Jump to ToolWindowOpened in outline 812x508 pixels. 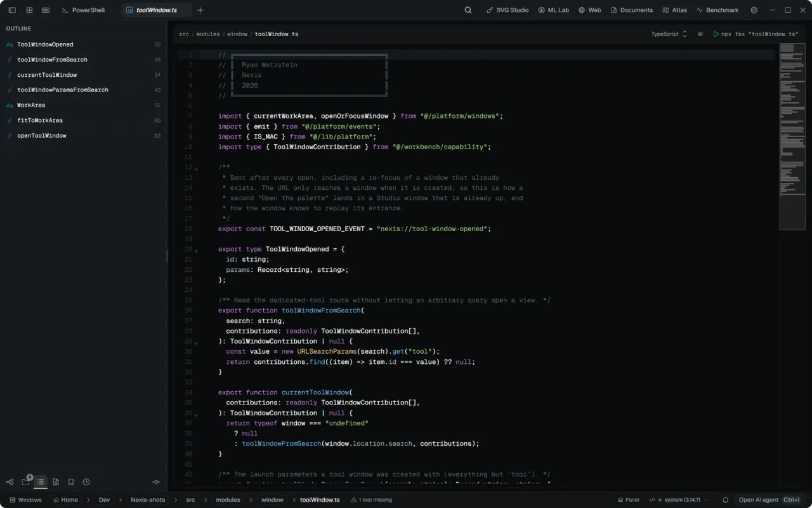coord(83,44)
